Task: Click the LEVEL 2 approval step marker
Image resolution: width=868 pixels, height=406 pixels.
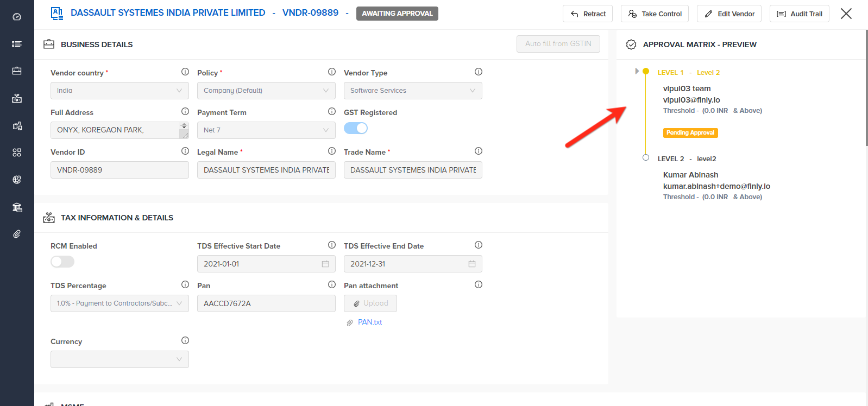Action: (646, 158)
